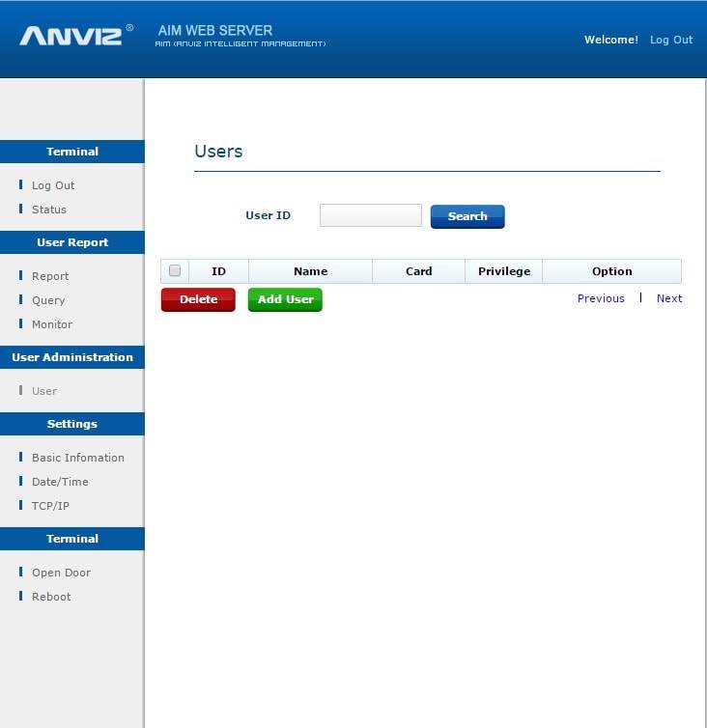
Task: Go to the Next page of users
Action: tap(669, 298)
